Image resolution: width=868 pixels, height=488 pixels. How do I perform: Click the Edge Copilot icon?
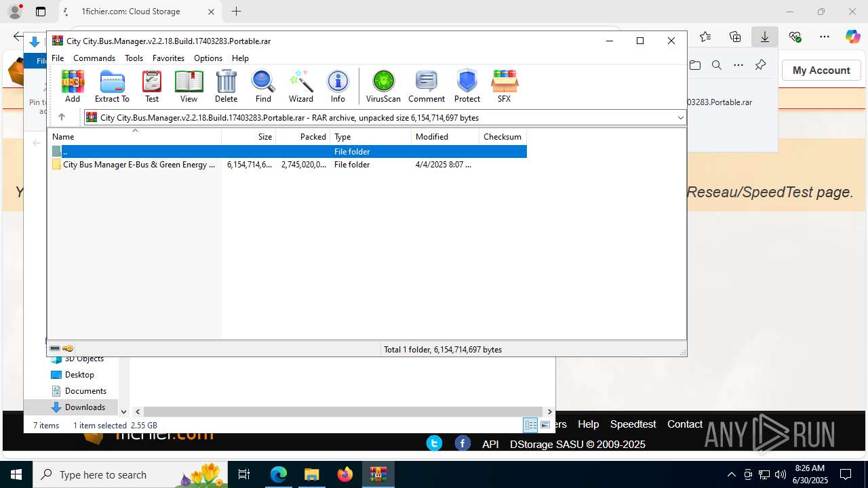[x=853, y=37]
